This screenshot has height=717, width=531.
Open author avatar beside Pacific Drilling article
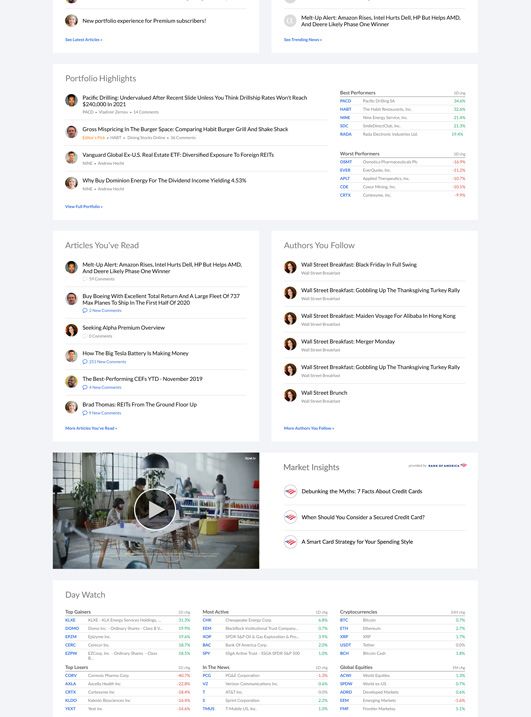pos(71,100)
